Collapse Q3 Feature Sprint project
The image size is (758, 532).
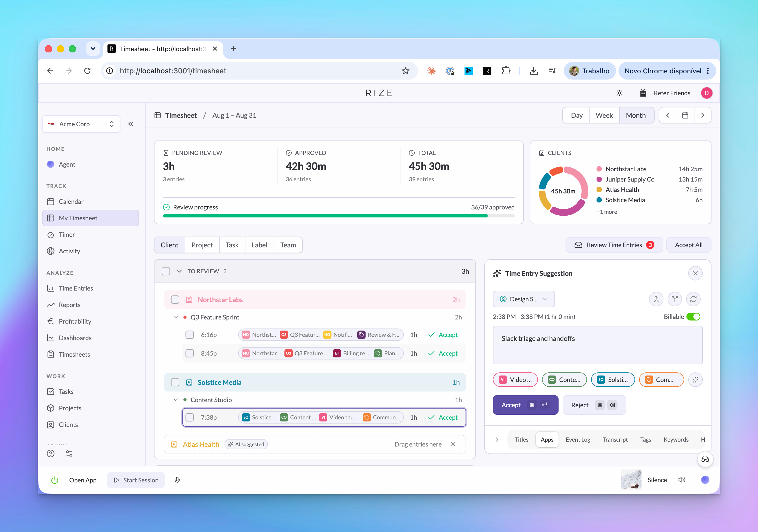pyautogui.click(x=176, y=317)
